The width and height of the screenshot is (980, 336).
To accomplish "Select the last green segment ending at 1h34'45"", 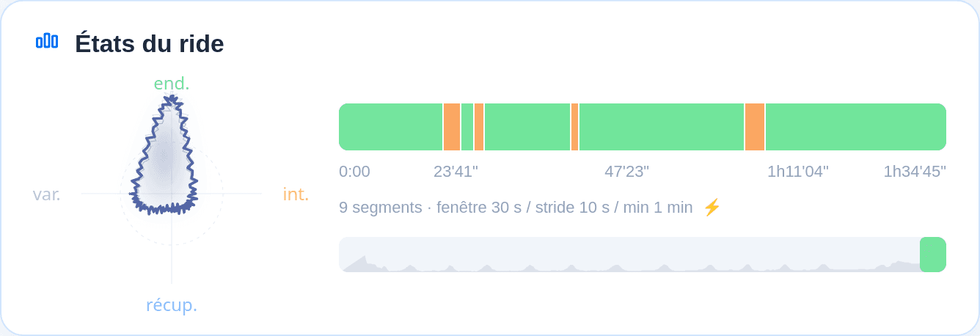I will [856, 127].
